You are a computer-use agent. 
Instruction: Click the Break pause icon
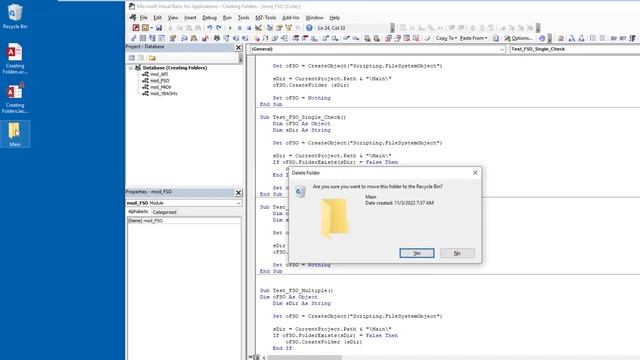[x=240, y=28]
